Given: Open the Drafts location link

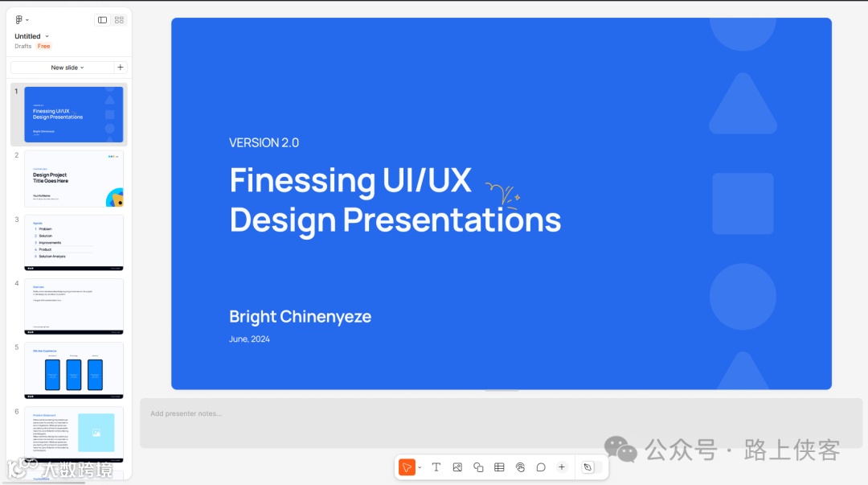Looking at the screenshot, I should point(23,46).
